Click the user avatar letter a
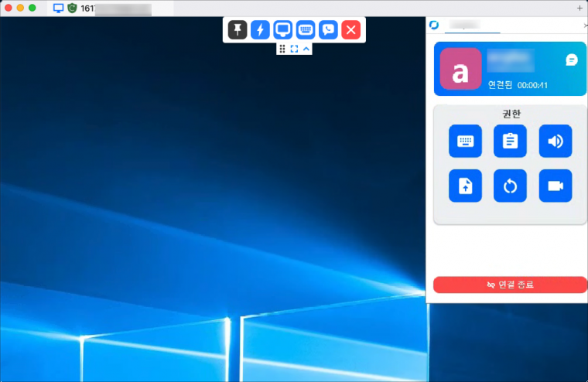Screen dimensions: 588x382 460,69
